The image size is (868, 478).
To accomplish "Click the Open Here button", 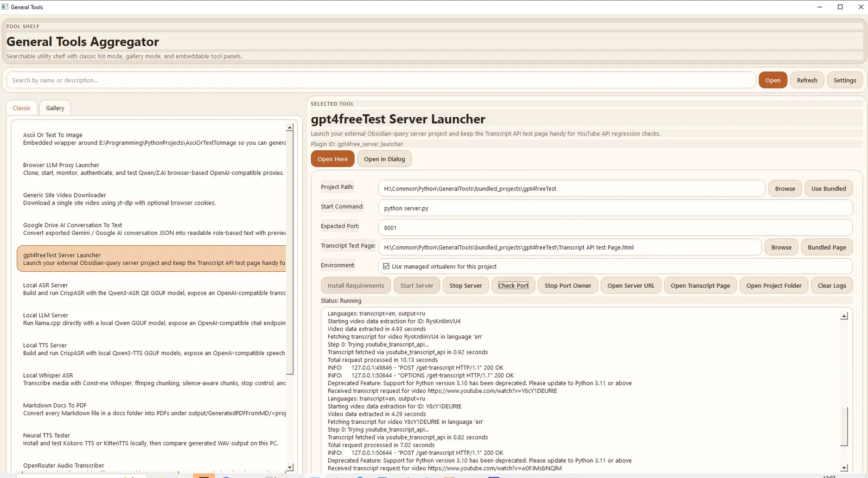I will click(x=333, y=159).
